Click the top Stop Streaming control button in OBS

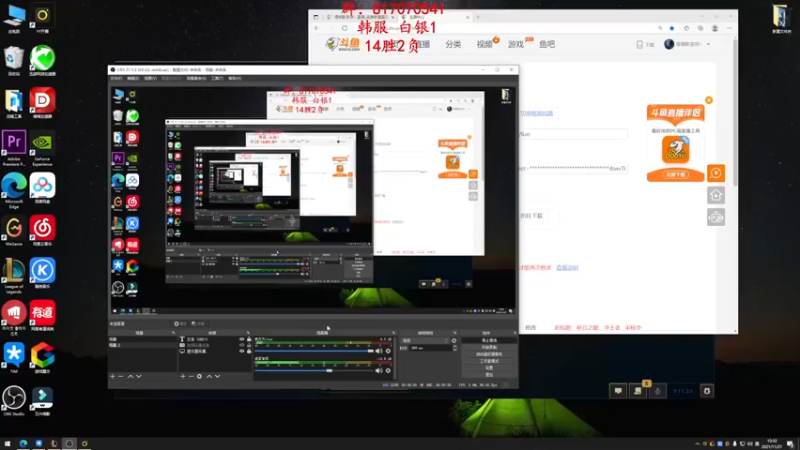tap(489, 340)
